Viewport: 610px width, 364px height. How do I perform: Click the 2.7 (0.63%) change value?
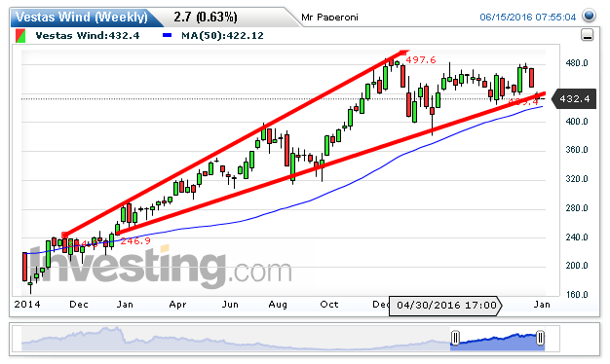[206, 18]
